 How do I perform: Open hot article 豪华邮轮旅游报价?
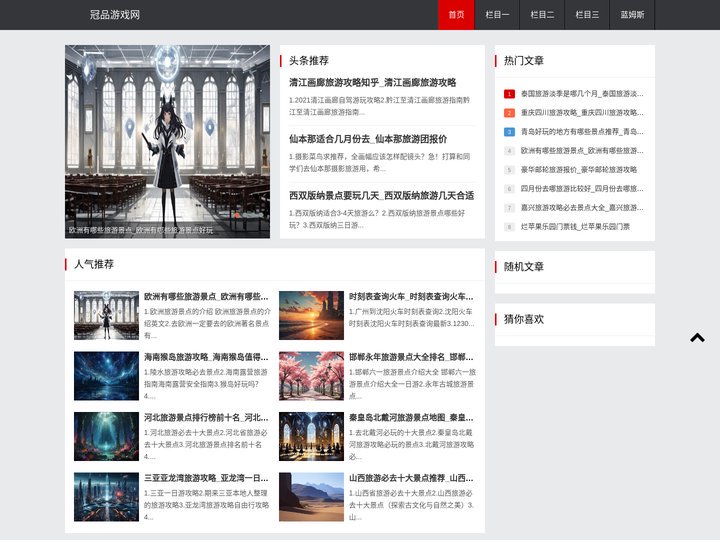click(579, 170)
